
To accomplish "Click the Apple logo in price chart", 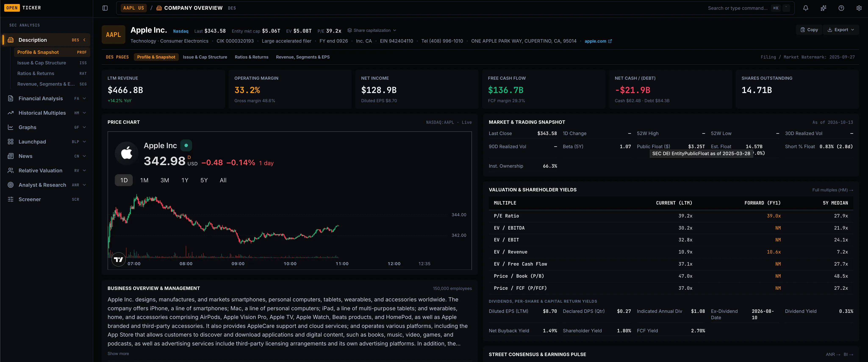I will tap(127, 153).
